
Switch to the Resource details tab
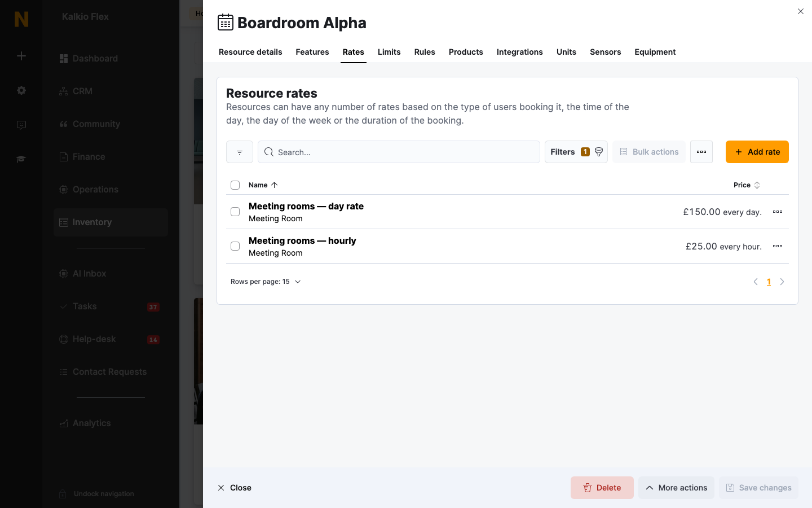click(x=250, y=52)
